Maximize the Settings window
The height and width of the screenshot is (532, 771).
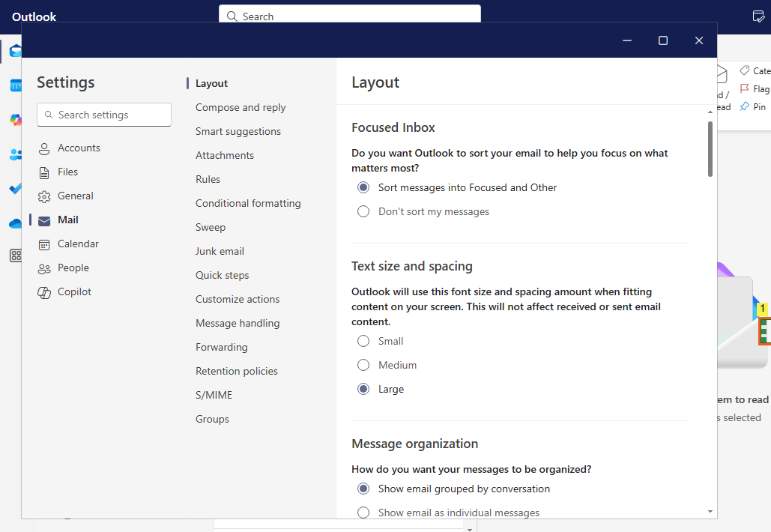pyautogui.click(x=663, y=40)
